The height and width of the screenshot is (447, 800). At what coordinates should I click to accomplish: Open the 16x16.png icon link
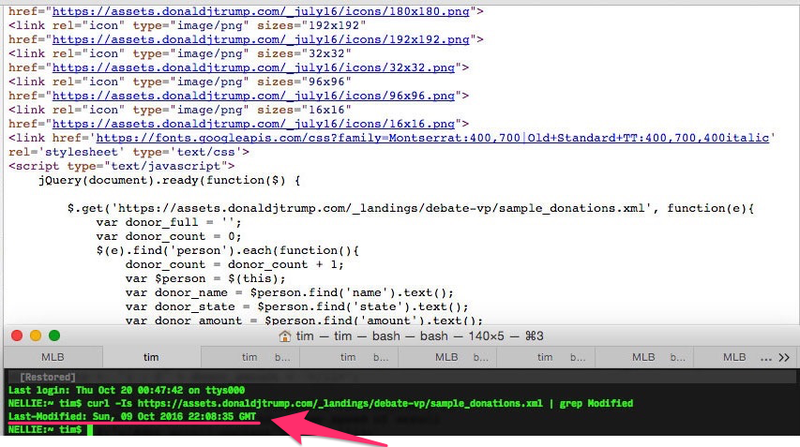click(x=254, y=123)
